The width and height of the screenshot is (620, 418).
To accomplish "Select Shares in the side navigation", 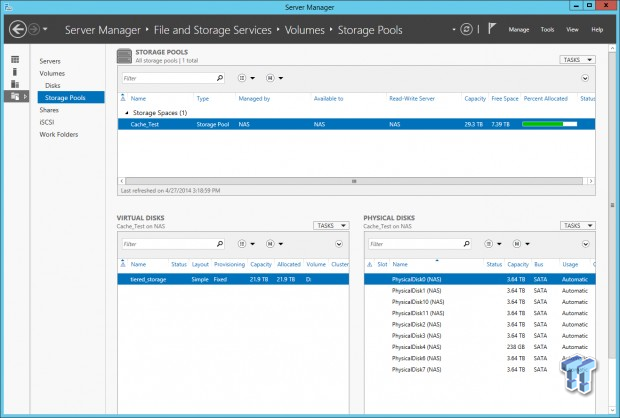I will point(49,110).
